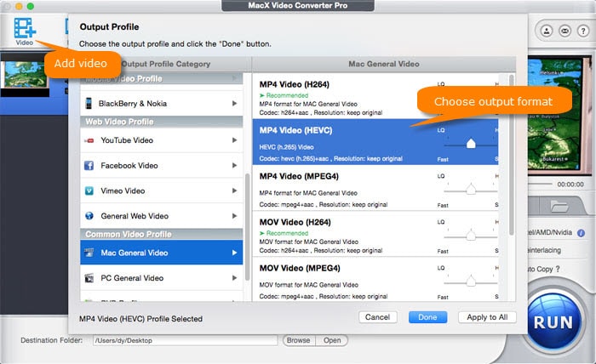596x364 pixels.
Task: Click the YouTube logo icon
Action: tap(89, 140)
